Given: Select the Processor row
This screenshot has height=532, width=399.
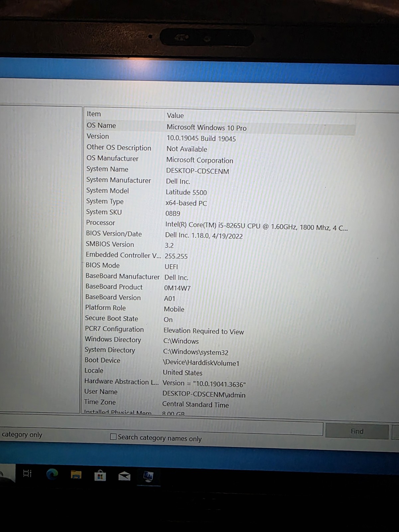Looking at the screenshot, I should (220, 225).
